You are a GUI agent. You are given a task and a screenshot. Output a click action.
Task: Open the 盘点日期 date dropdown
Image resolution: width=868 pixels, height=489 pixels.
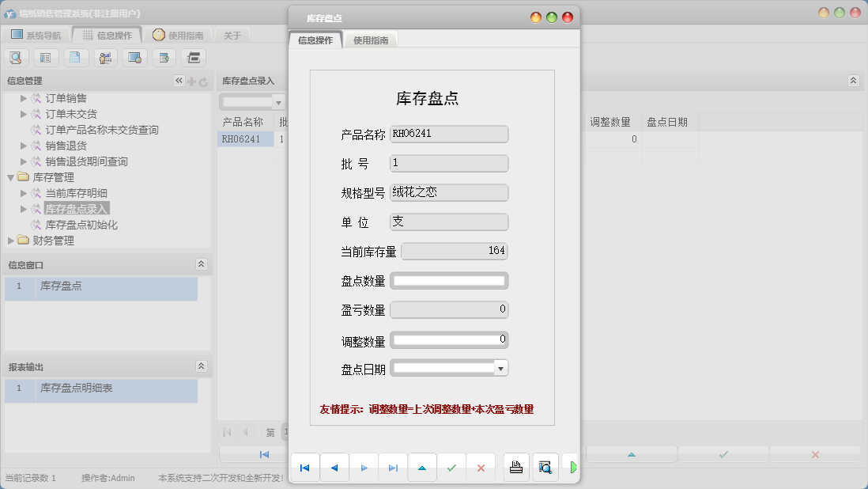tap(502, 367)
